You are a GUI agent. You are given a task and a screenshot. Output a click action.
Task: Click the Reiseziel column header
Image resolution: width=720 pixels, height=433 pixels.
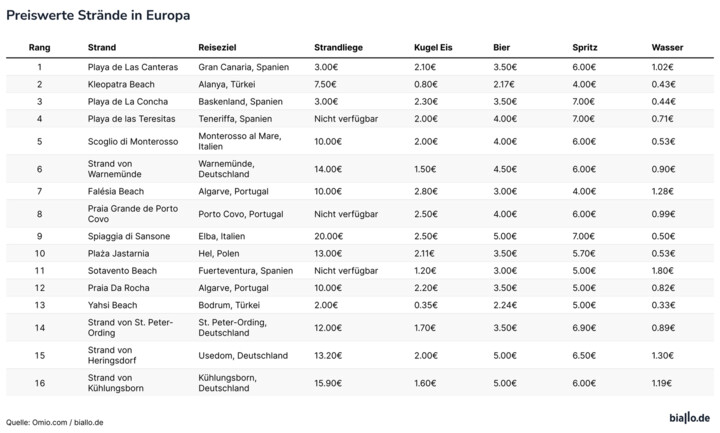click(x=218, y=47)
